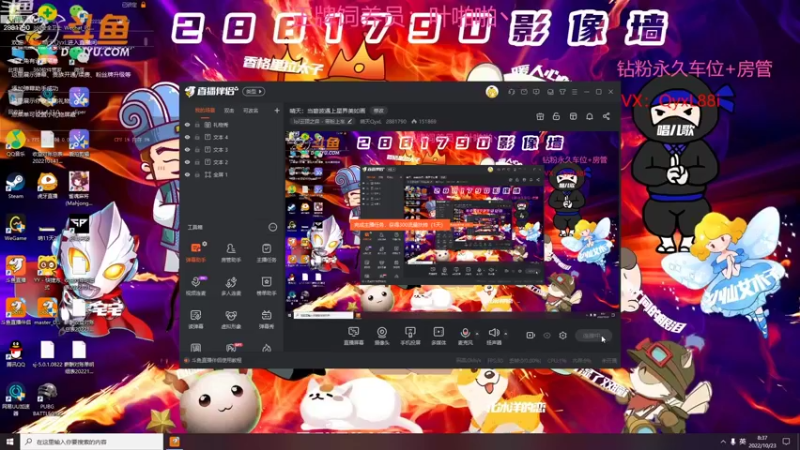Hide the 文本 2 source layer

pyautogui.click(x=187, y=162)
